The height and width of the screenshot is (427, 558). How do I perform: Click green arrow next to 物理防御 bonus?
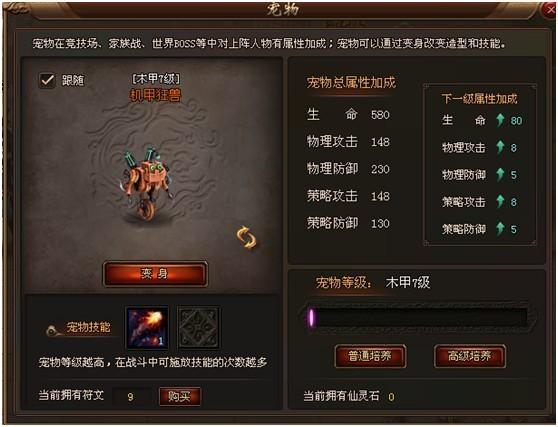point(500,174)
